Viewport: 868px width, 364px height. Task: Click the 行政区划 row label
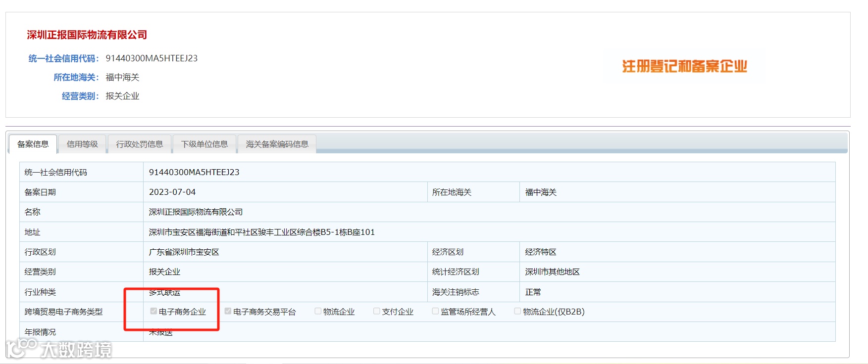click(40, 252)
